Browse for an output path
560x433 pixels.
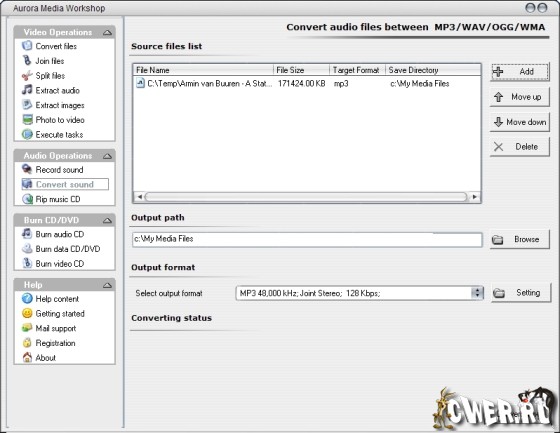(x=520, y=239)
